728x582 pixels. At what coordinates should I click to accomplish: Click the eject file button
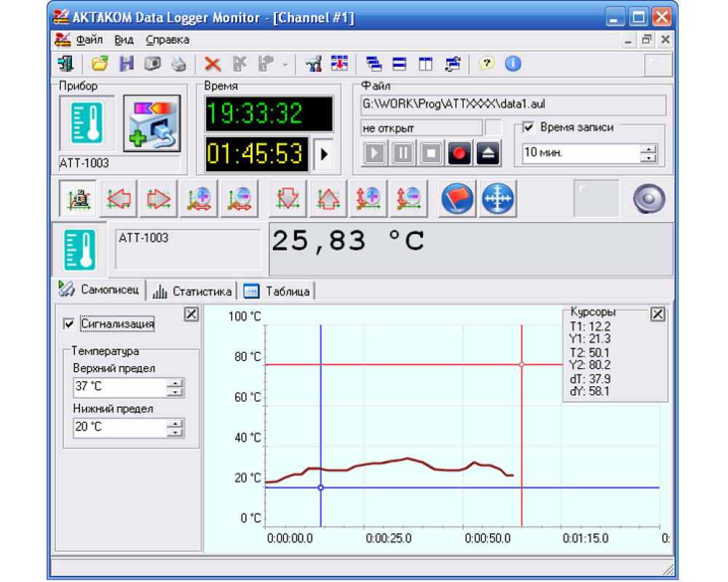click(488, 154)
